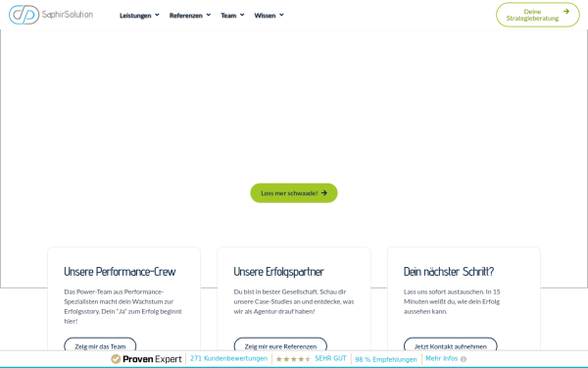Open the Team menu
Viewport: 588px width, 368px height.
tap(228, 16)
